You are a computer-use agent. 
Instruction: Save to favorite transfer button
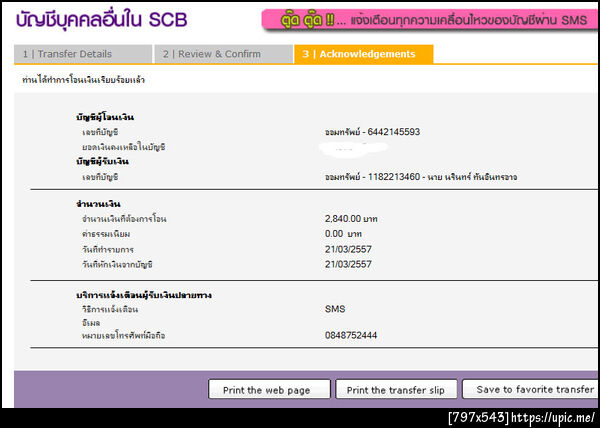pyautogui.click(x=532, y=389)
